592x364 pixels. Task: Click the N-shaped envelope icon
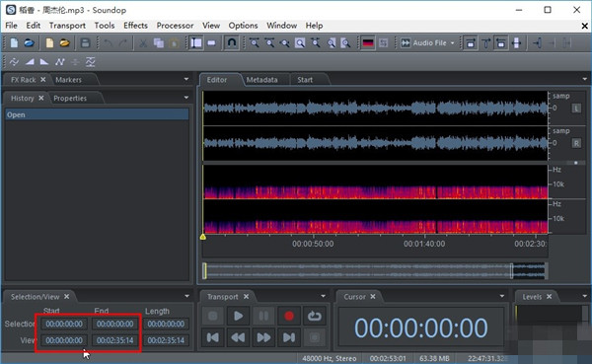click(59, 61)
